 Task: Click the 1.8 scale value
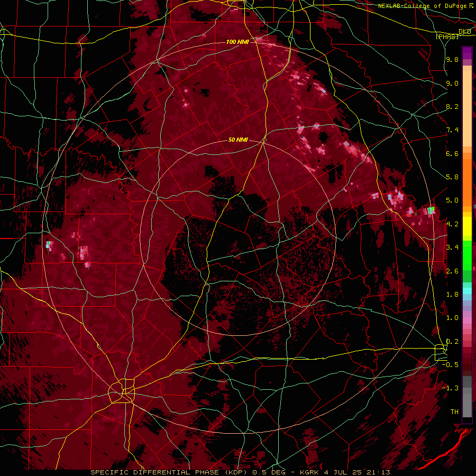coord(452,295)
